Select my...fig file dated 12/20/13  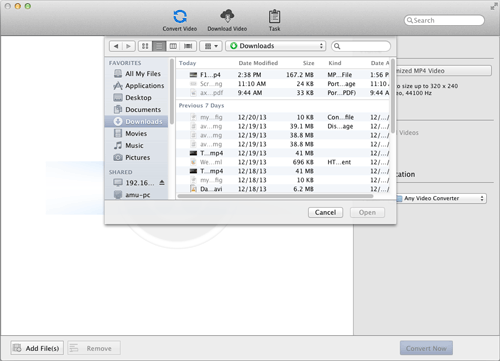pyautogui.click(x=283, y=117)
